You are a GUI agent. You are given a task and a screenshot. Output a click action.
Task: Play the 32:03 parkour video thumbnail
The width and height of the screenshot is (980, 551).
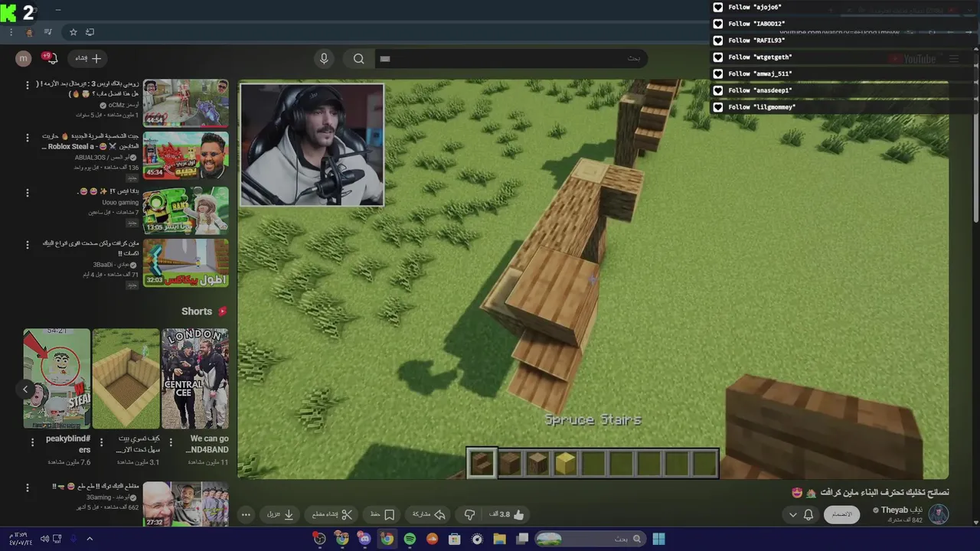[x=186, y=262]
